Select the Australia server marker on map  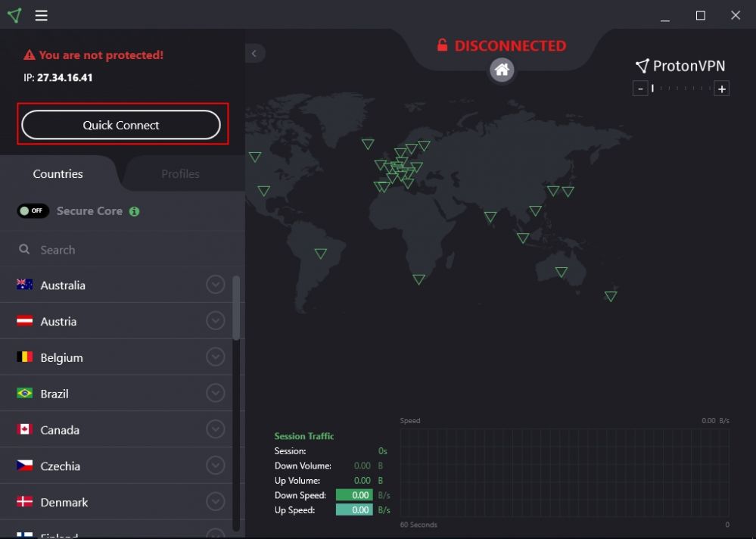[x=562, y=272]
